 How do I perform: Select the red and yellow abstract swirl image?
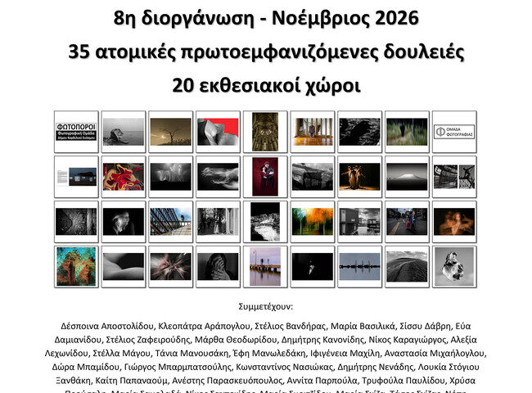tap(124, 177)
